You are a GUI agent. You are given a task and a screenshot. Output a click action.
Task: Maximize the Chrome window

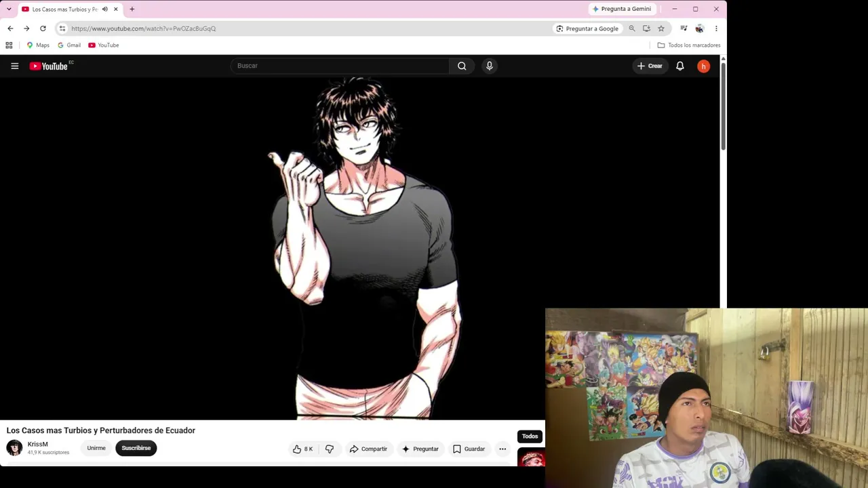[x=695, y=9]
